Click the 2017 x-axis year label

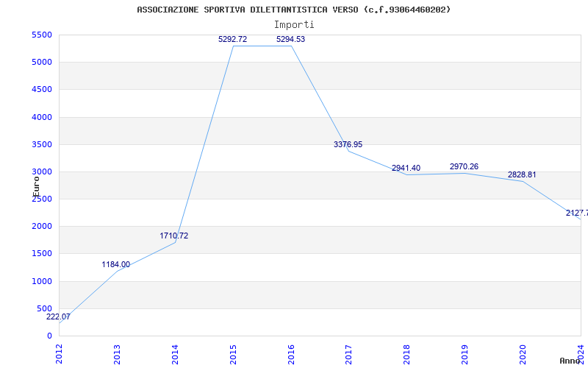(x=348, y=355)
